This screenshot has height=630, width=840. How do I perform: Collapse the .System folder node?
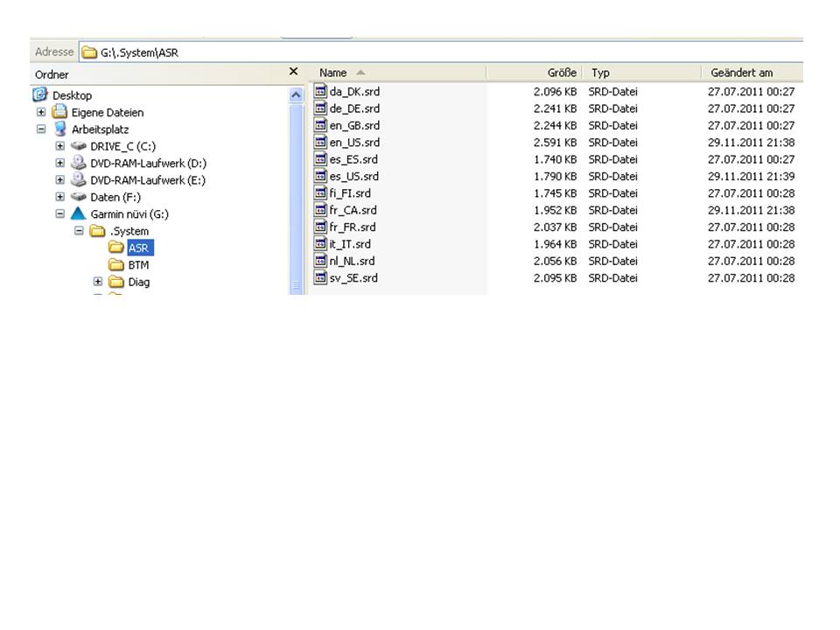pos(79,231)
